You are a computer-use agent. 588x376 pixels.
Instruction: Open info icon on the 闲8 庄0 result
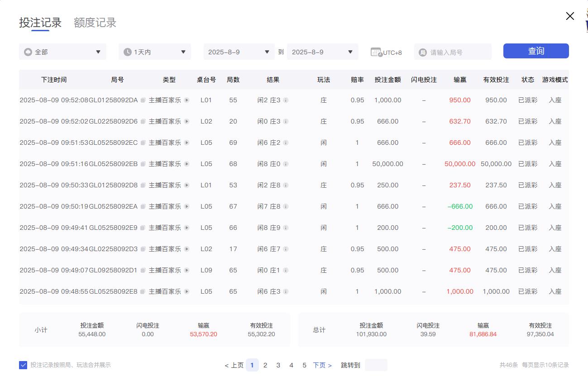(287, 164)
